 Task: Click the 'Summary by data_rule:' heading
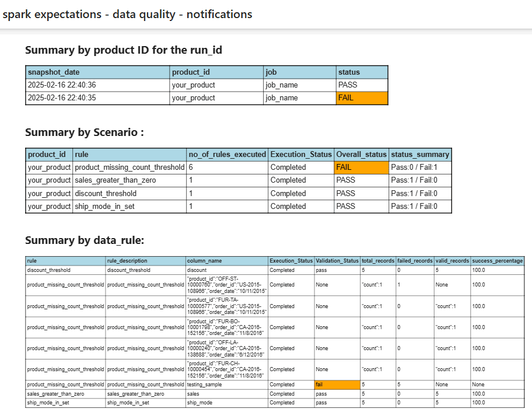pyautogui.click(x=85, y=240)
